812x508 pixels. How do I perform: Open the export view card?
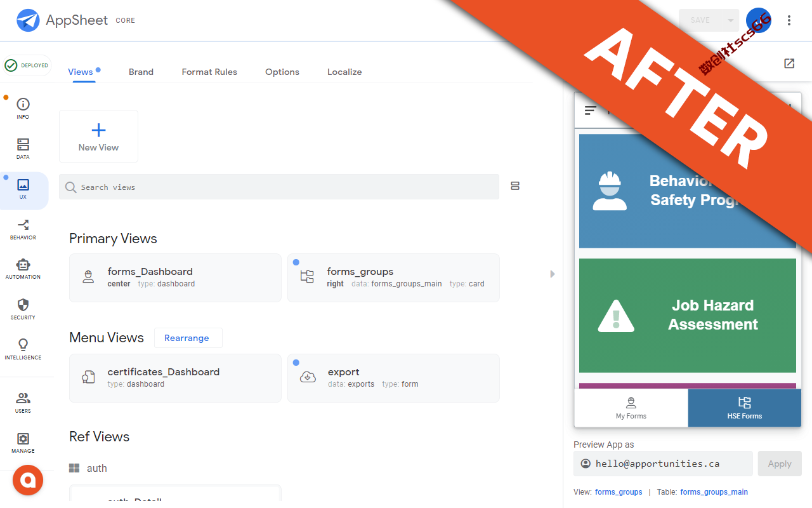pyautogui.click(x=393, y=378)
